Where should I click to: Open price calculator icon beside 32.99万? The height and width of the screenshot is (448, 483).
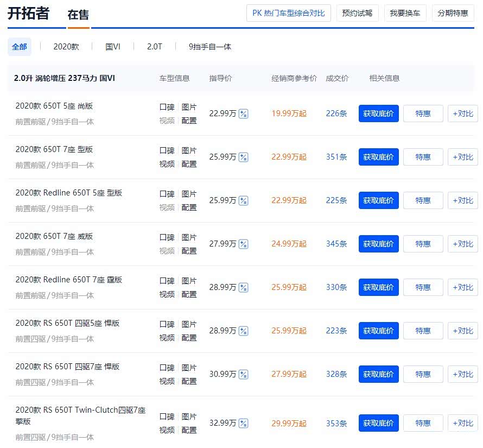243,424
